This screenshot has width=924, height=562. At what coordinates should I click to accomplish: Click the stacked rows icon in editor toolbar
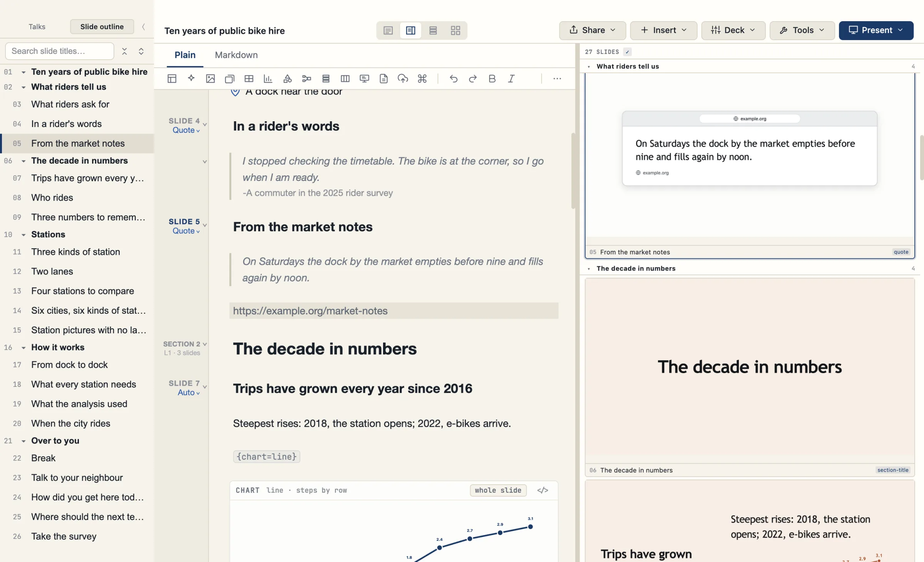pos(326,79)
